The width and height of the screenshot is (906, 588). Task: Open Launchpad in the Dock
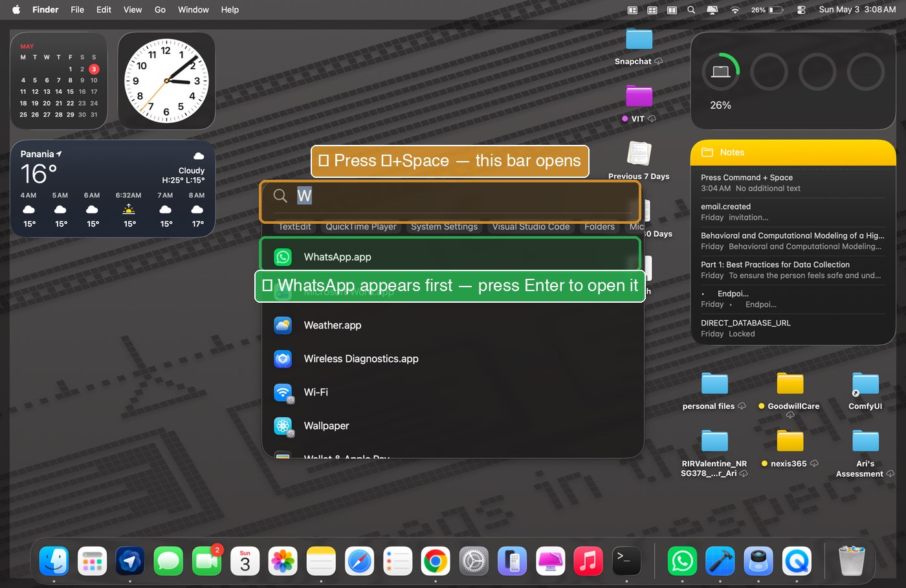93,561
